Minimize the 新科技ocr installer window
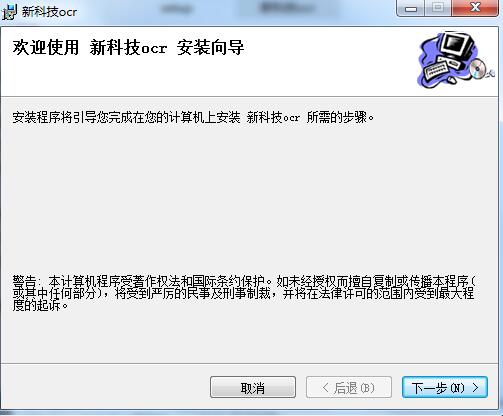 [411, 8]
